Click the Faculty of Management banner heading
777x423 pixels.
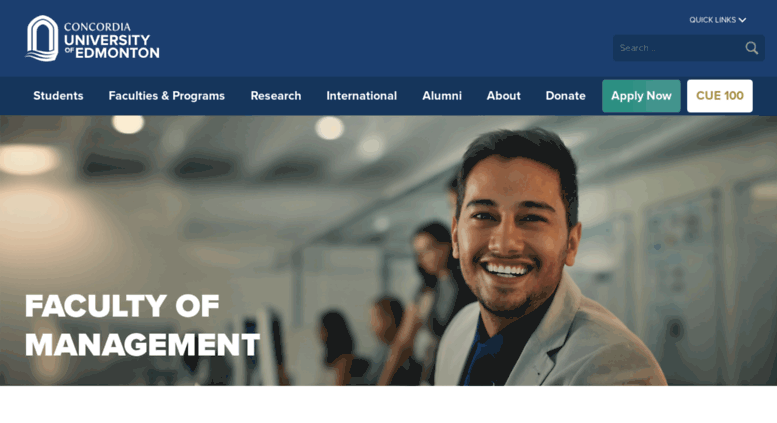[x=142, y=325]
